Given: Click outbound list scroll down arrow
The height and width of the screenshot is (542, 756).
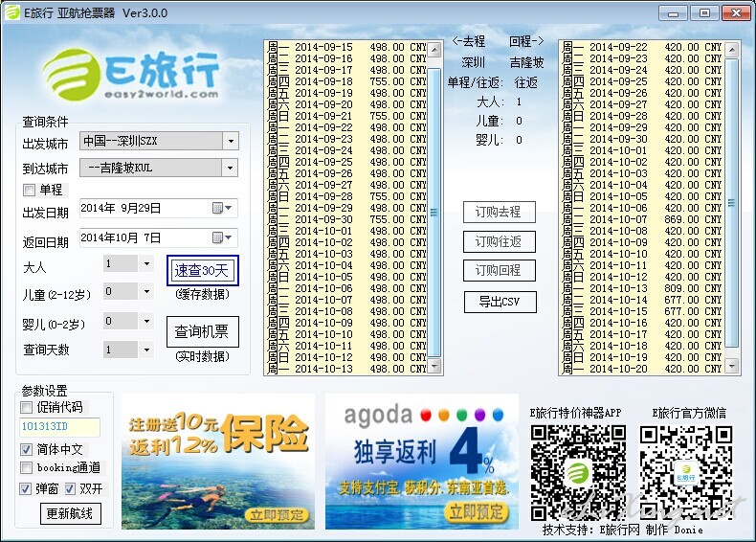Looking at the screenshot, I should [x=434, y=366].
